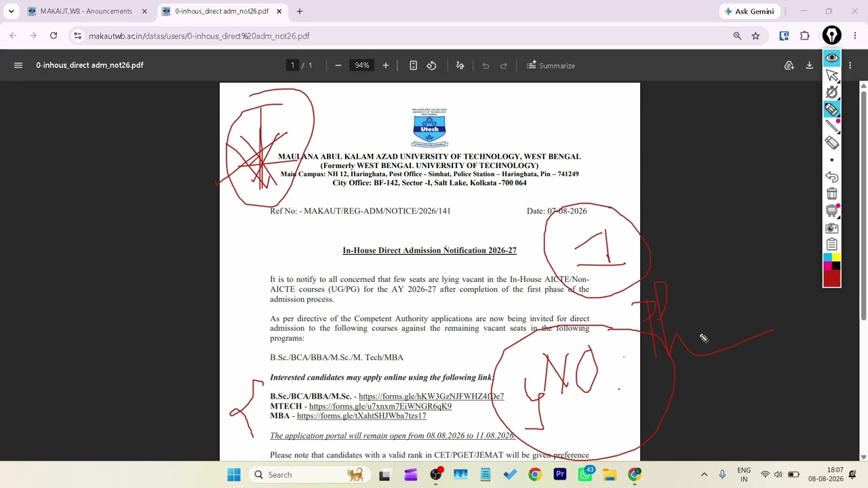Open the address bar zoom indicator
Viewport: 868px width, 488px height.
(x=737, y=36)
